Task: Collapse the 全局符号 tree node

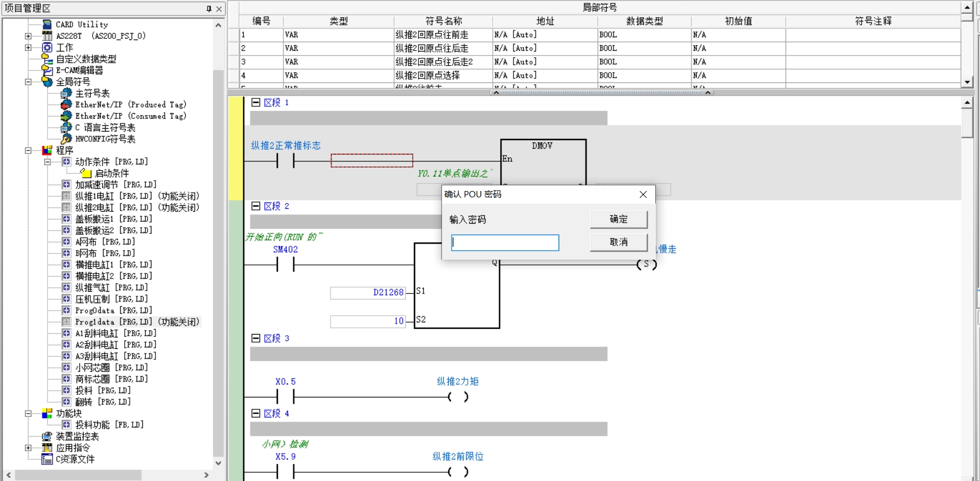Action: [28, 82]
